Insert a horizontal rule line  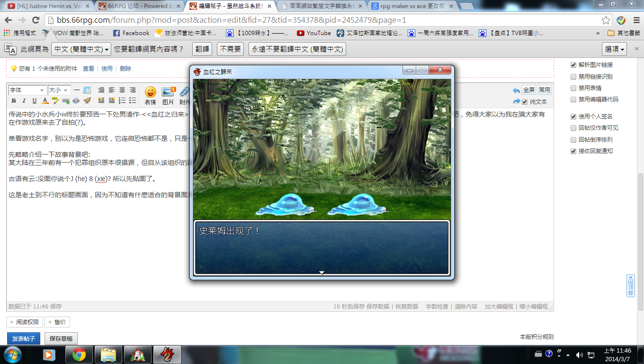coord(77,90)
